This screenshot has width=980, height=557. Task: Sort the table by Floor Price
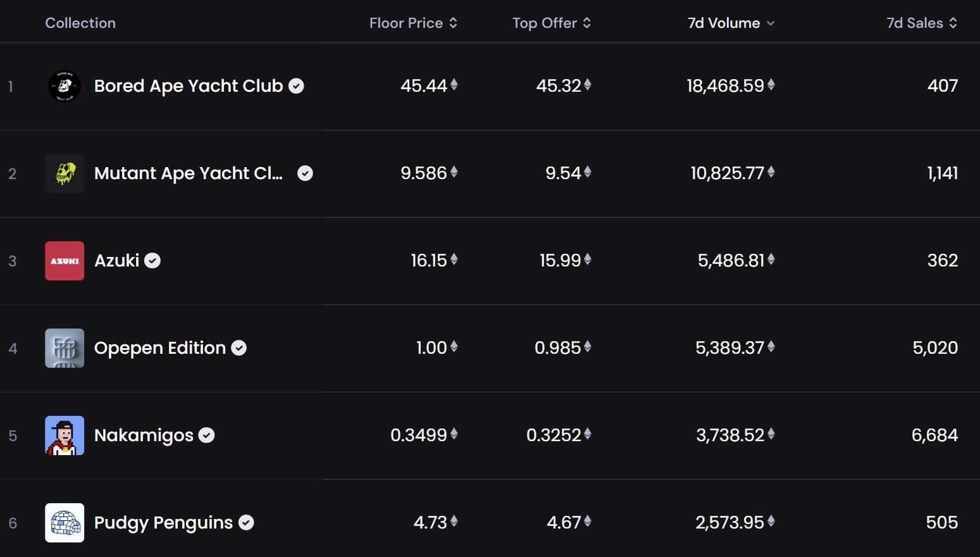413,23
